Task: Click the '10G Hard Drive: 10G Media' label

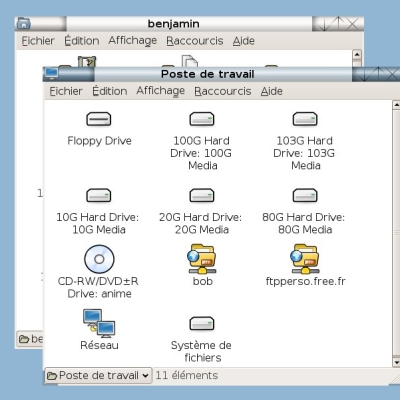Action: coord(98,223)
